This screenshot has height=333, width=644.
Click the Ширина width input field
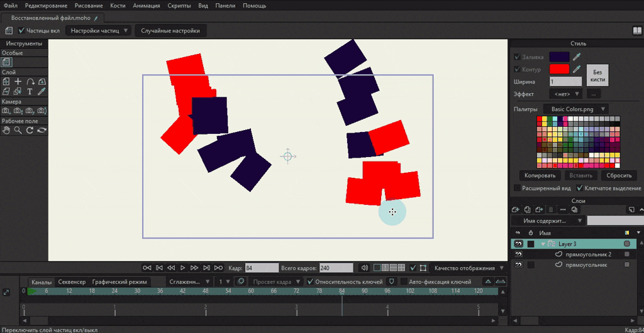pos(565,82)
